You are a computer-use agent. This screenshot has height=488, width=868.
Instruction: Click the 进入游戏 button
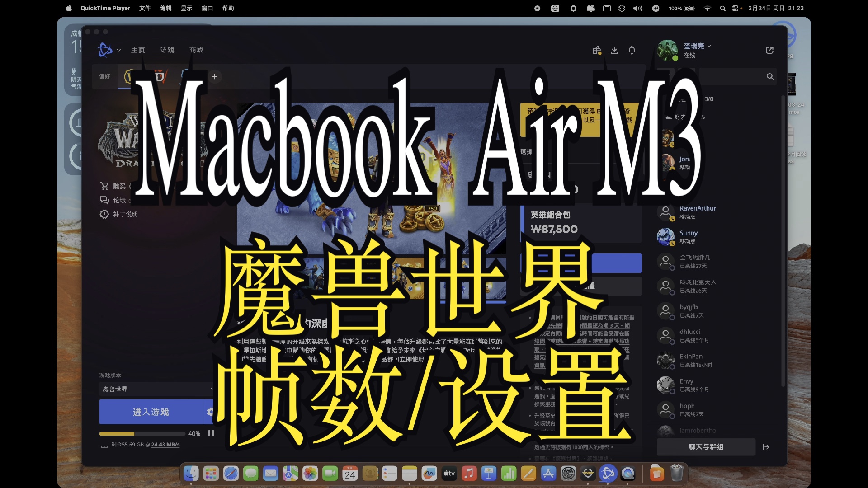click(151, 412)
